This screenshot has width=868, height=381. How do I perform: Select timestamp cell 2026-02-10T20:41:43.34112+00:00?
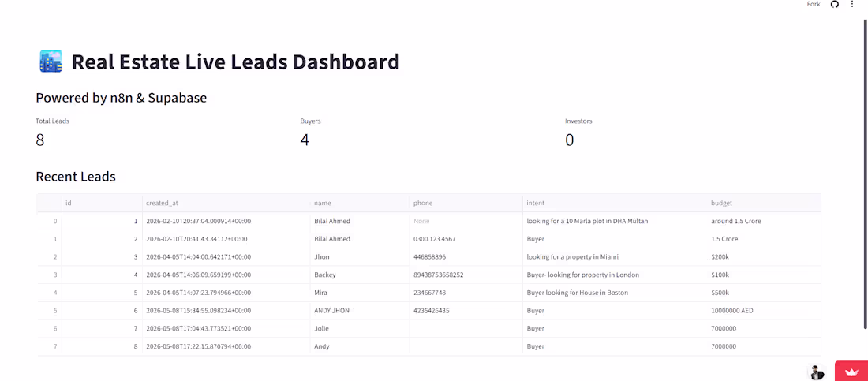point(226,239)
